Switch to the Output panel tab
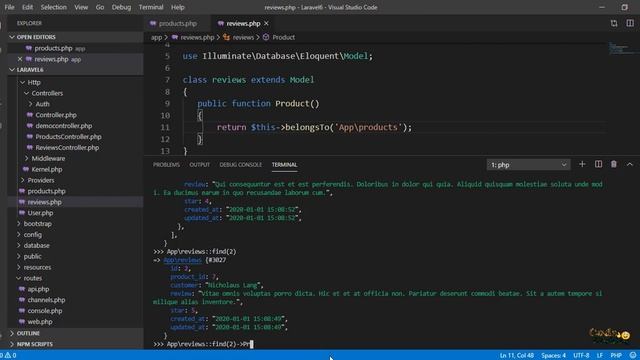This screenshot has height=360, width=640. point(200,165)
